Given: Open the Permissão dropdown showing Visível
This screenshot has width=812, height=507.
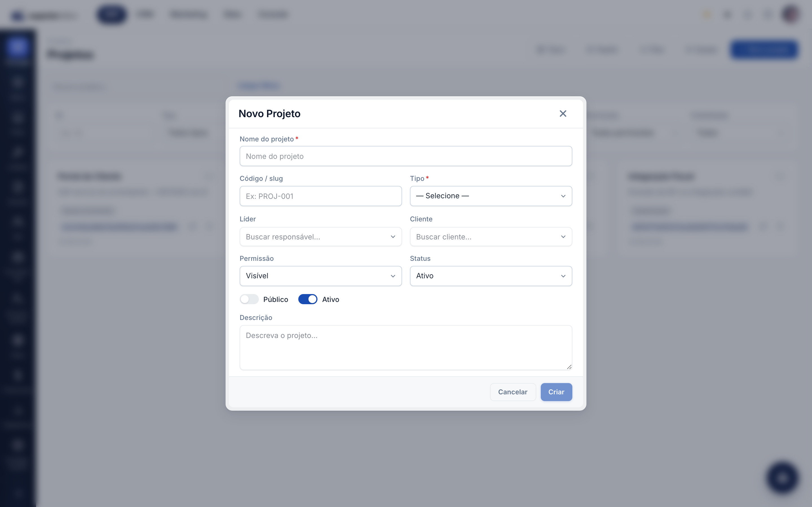Looking at the screenshot, I should [x=321, y=276].
